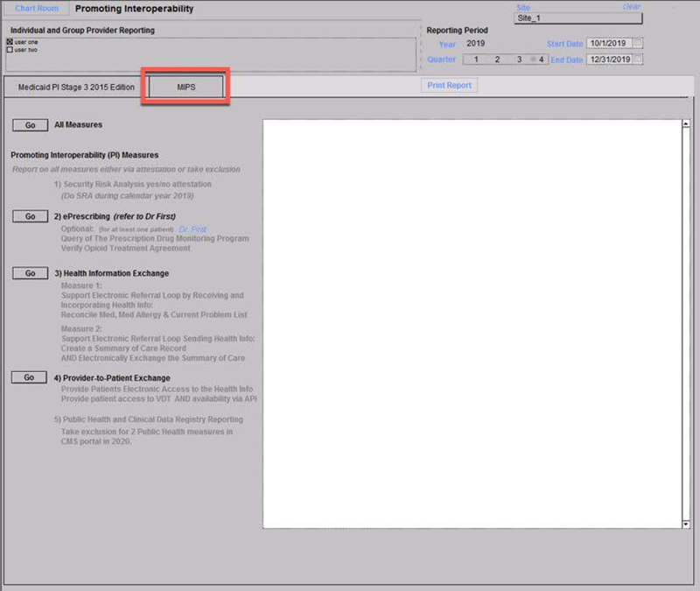Switch to the MIPS tab
700x591 pixels.
[185, 88]
